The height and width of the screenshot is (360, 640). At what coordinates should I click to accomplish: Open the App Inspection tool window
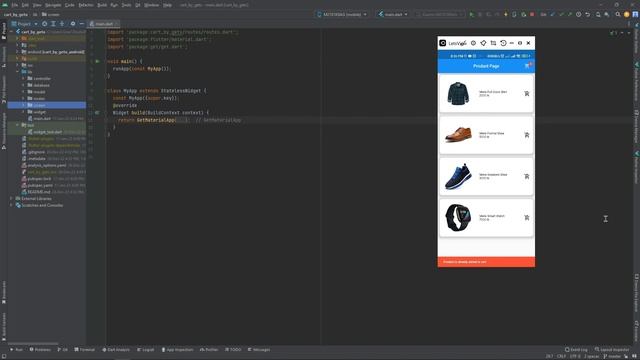(177, 350)
